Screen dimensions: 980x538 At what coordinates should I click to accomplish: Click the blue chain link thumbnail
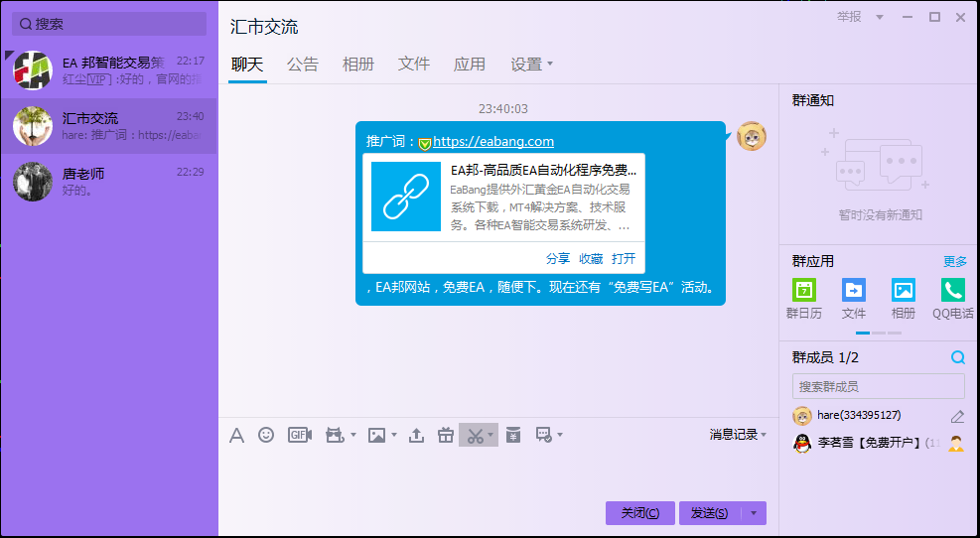(406, 197)
